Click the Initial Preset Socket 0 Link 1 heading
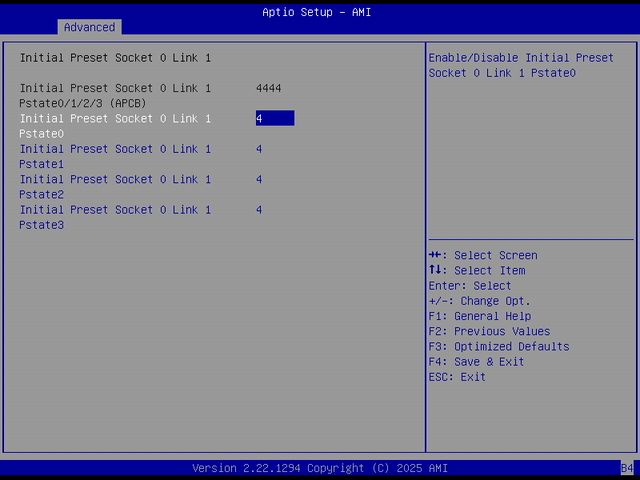640x480 pixels. [x=115, y=58]
